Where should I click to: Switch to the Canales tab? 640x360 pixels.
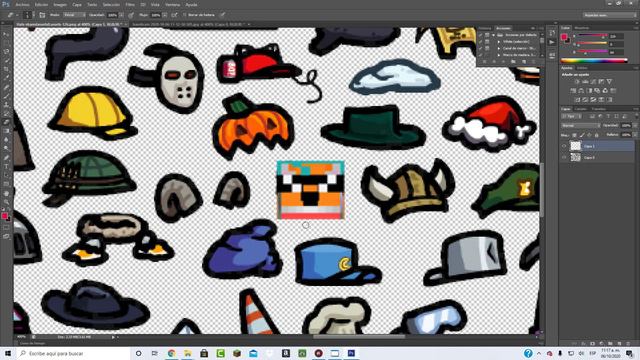coord(581,109)
